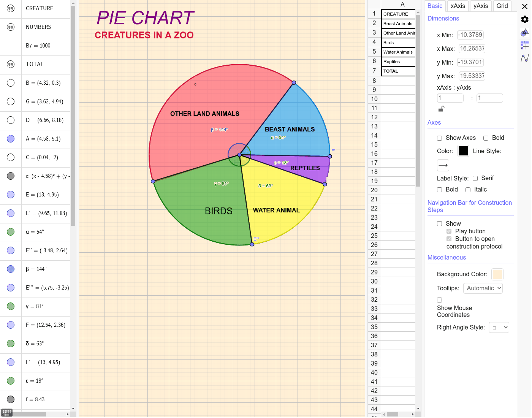
Task: Switch to the Grid tab
Action: tap(502, 6)
